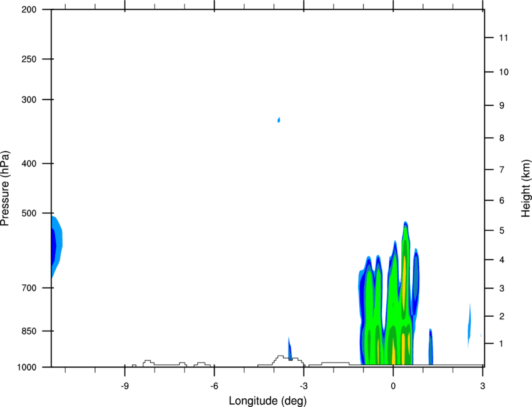
Task: Click the 4 km height label
Action: pyautogui.click(x=502, y=260)
